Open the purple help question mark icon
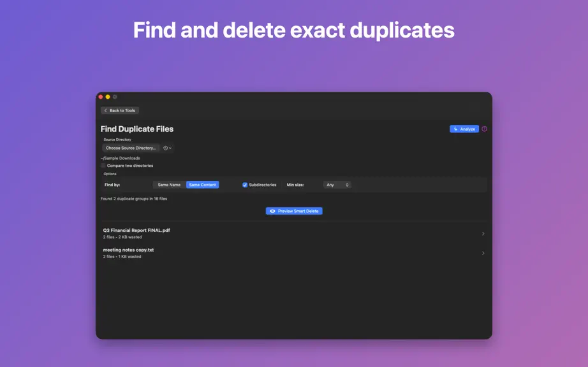 (485, 129)
